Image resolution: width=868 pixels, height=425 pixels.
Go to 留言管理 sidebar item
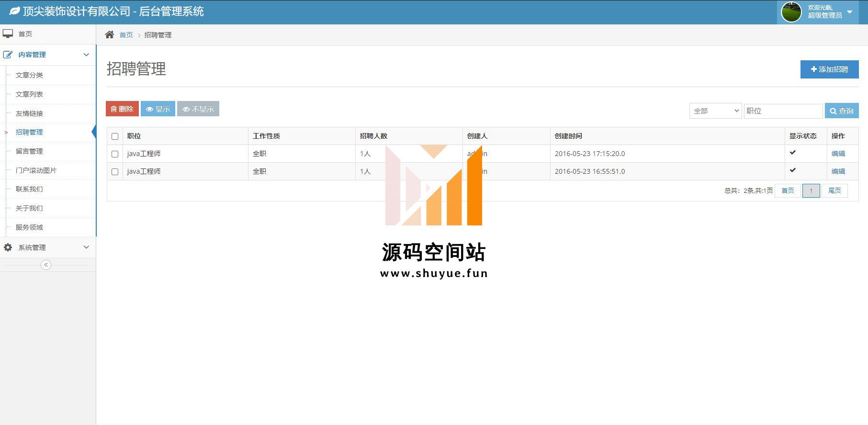[29, 151]
